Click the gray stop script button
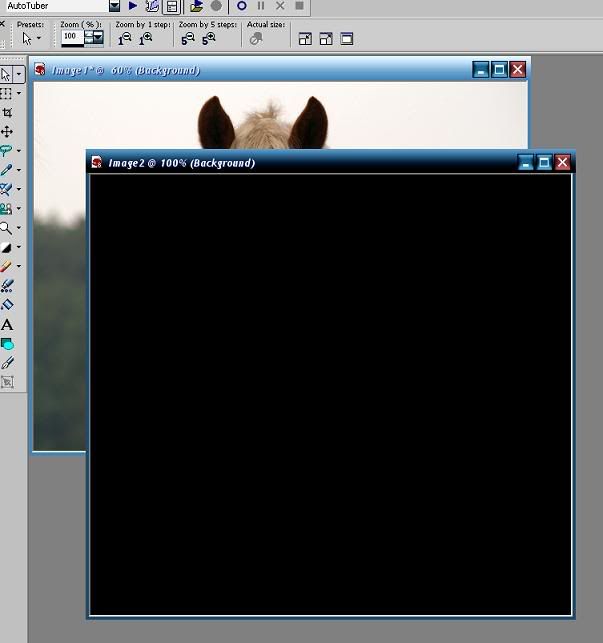This screenshot has width=603, height=643. (216, 6)
